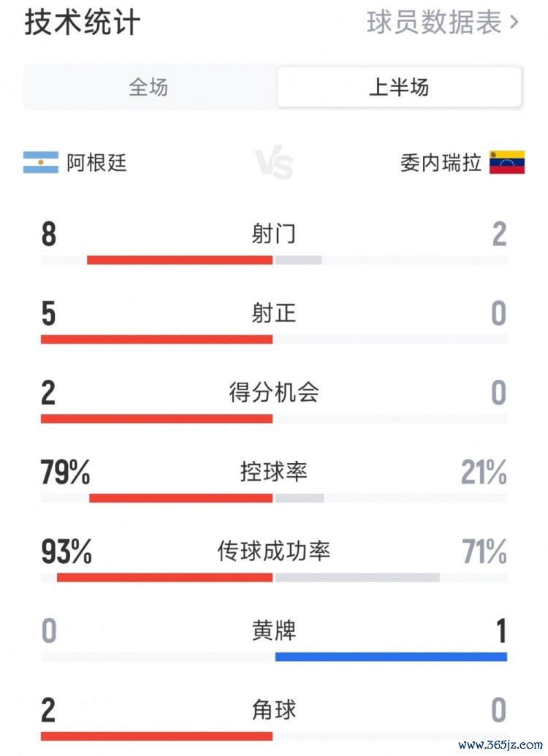Click the 射门 red shots bar
The image size is (548, 756).
[180, 260]
